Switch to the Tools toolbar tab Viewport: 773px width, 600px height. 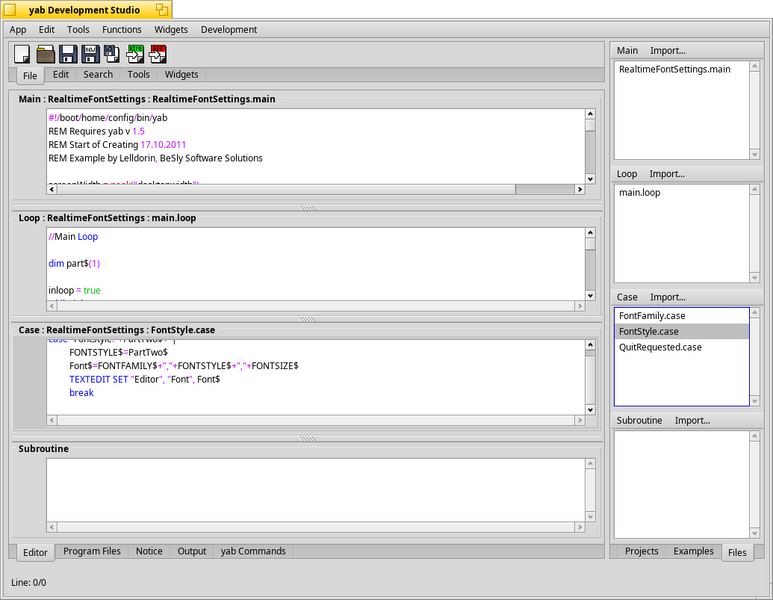139,74
